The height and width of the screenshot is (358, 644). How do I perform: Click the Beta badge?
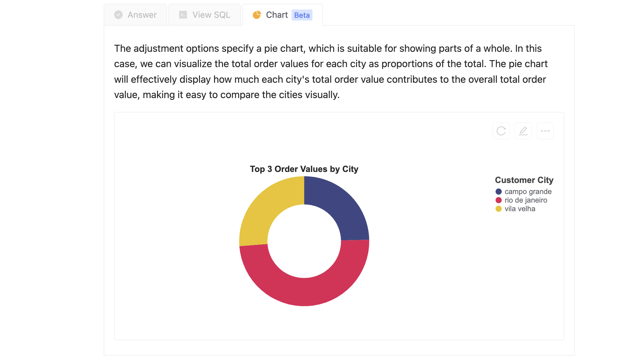302,15
